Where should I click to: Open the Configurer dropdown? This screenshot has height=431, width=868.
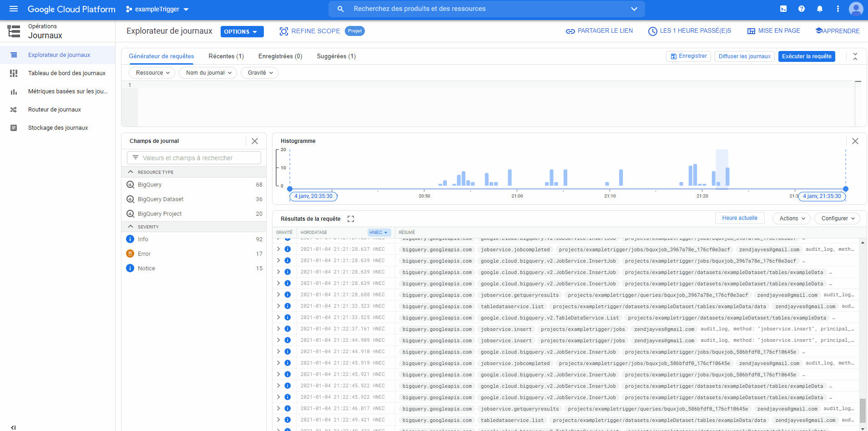[x=838, y=218]
